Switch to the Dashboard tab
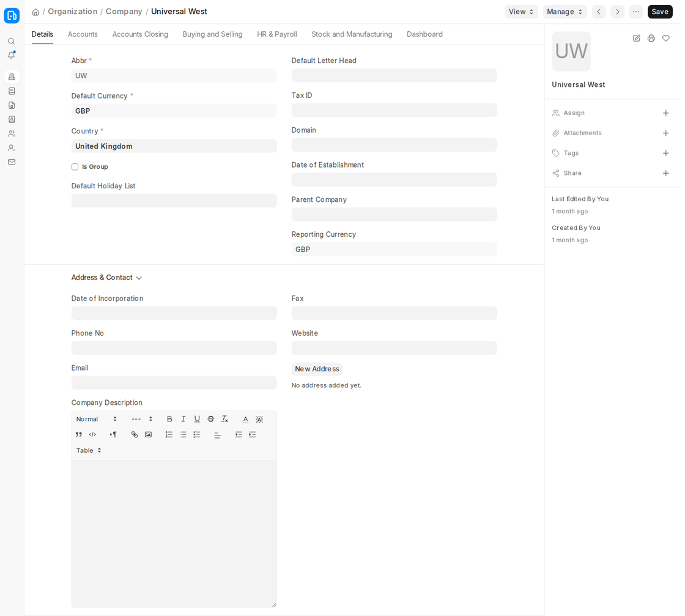The width and height of the screenshot is (685, 616). (424, 34)
